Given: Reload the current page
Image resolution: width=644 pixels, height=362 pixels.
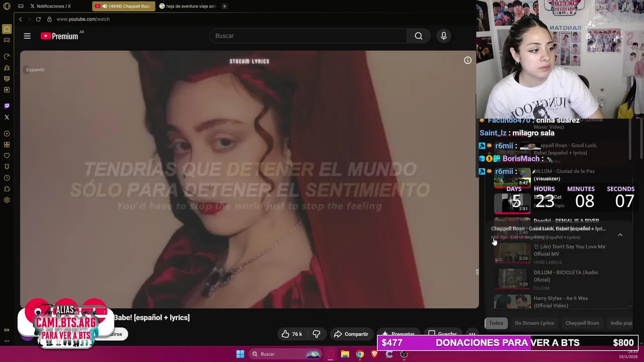Looking at the screenshot, I should pos(38,19).
